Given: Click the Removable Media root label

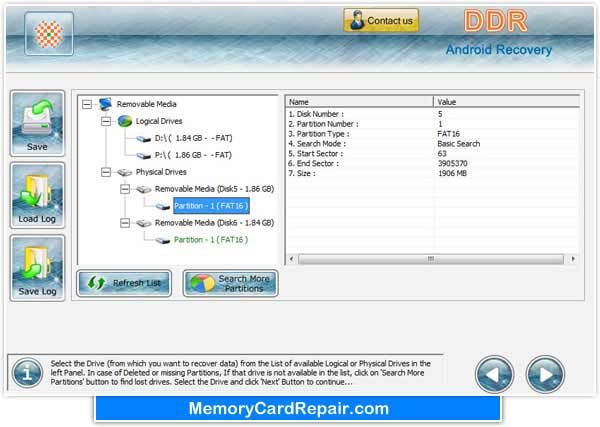Looking at the screenshot, I should pyautogui.click(x=147, y=104).
